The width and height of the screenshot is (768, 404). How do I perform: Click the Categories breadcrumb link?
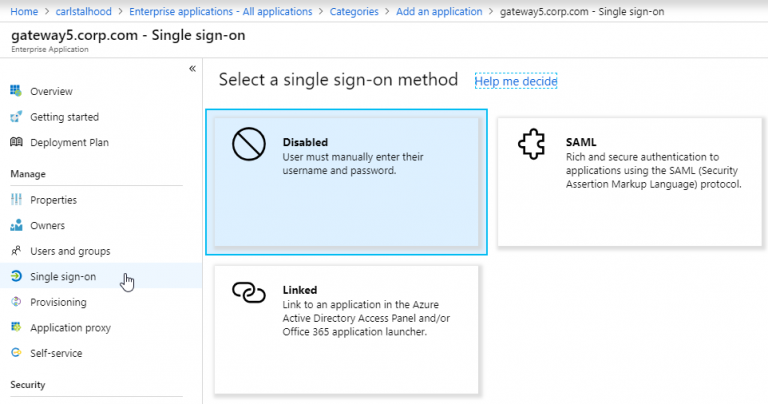pos(355,12)
